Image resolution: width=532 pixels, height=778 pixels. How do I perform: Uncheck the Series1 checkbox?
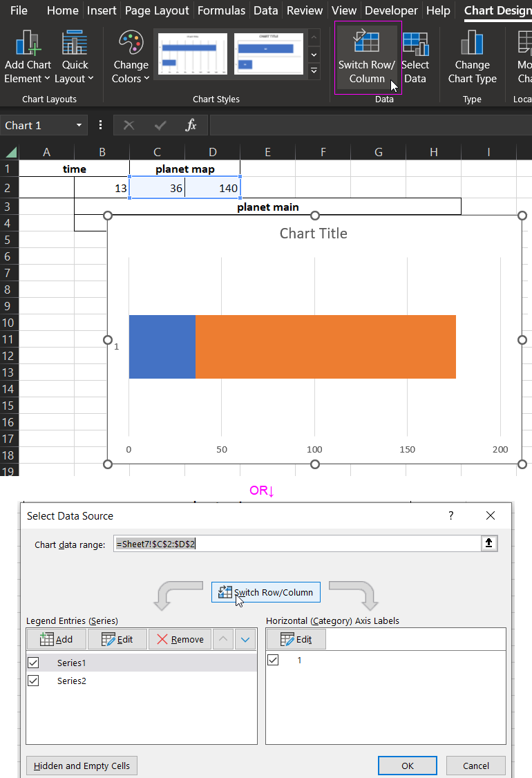pyautogui.click(x=33, y=663)
